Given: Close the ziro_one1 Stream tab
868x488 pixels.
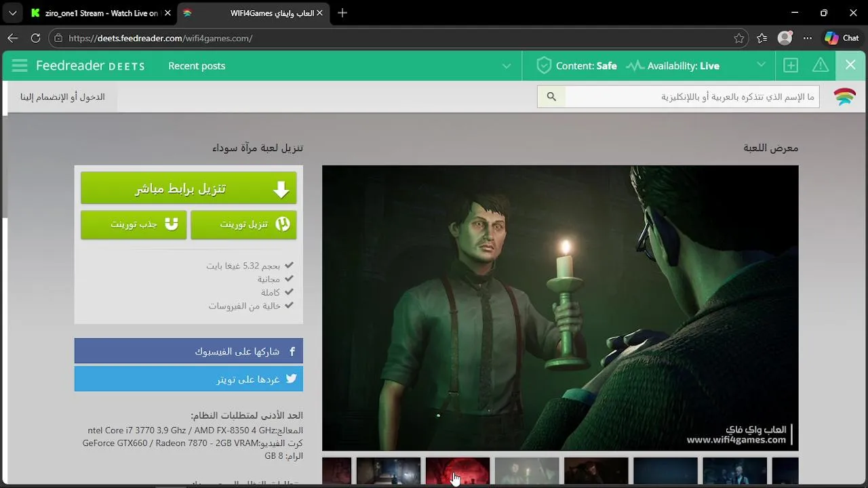Looking at the screenshot, I should pos(167,13).
